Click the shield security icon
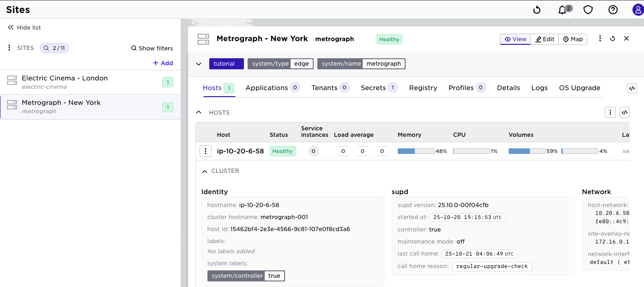 (x=588, y=10)
